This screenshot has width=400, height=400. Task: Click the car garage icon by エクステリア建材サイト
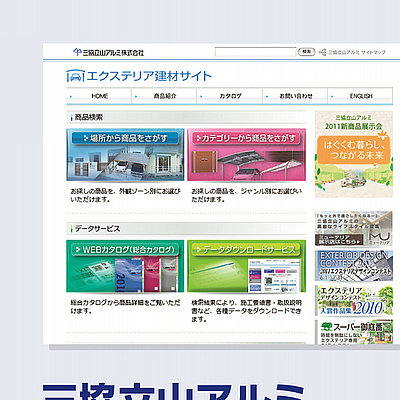tap(75, 76)
